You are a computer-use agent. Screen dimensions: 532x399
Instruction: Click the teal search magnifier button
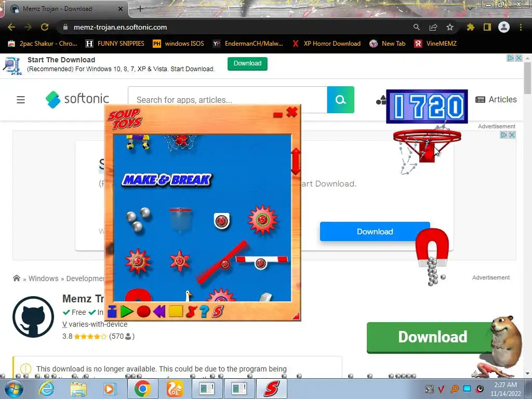pos(341,100)
